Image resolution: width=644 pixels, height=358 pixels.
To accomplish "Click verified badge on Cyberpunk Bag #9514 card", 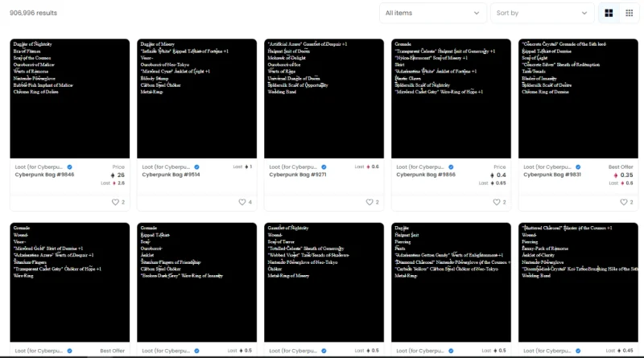I will click(196, 167).
